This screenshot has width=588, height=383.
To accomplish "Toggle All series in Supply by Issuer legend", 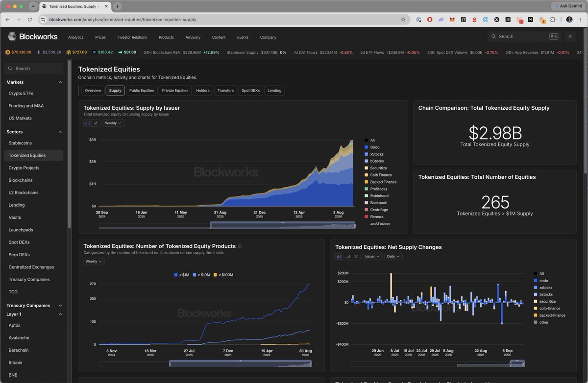I will tap(369, 140).
